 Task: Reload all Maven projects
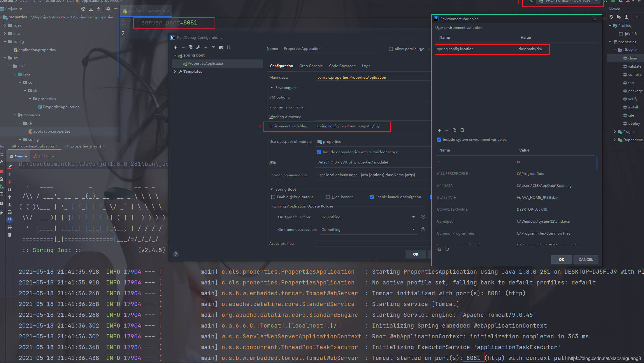[x=611, y=17]
